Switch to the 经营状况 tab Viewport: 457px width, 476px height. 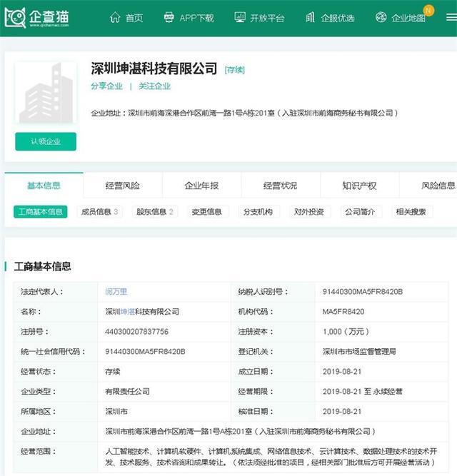pos(281,186)
